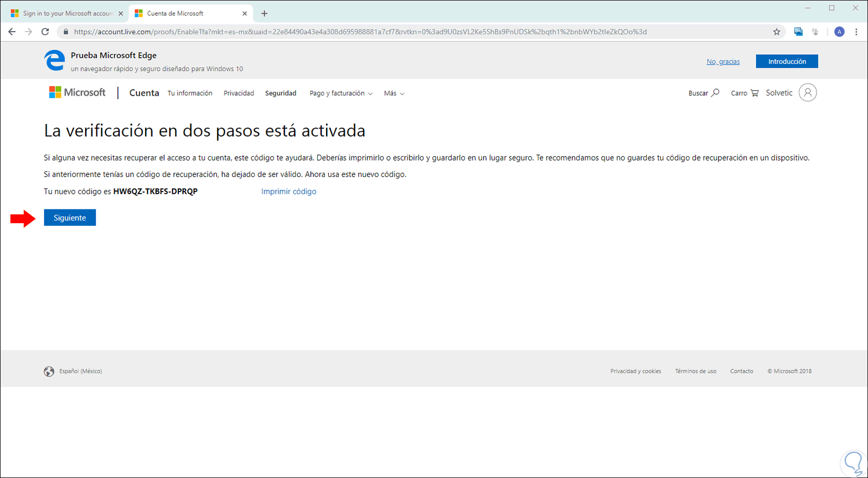868x478 pixels.
Task: Open the 'Cuenta' home link
Action: (144, 93)
